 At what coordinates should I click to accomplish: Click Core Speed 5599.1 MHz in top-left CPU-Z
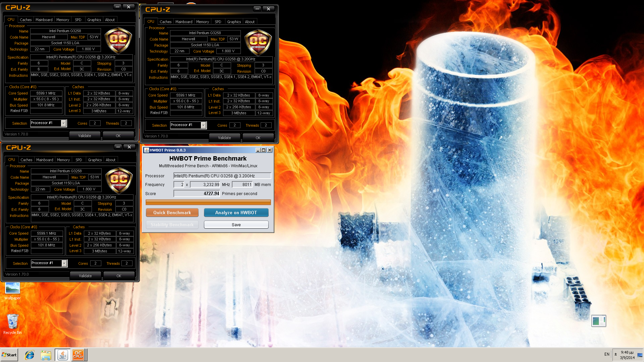pos(46,93)
